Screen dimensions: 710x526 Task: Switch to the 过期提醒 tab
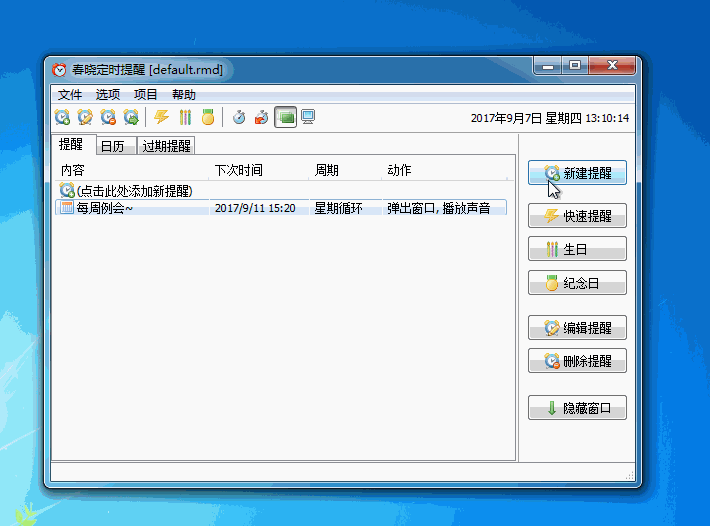(166, 146)
